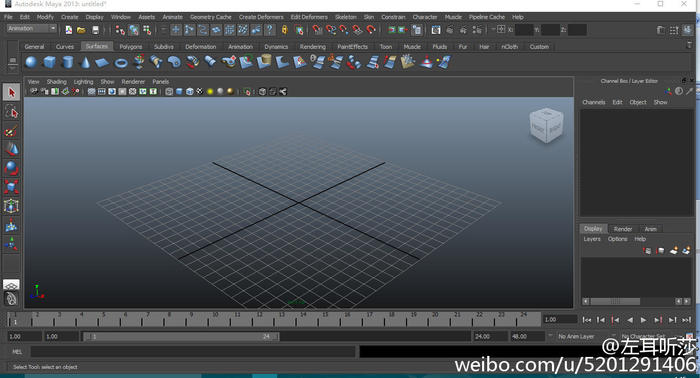Activate the Select tool in toolbox
The height and width of the screenshot is (378, 700).
click(x=12, y=92)
